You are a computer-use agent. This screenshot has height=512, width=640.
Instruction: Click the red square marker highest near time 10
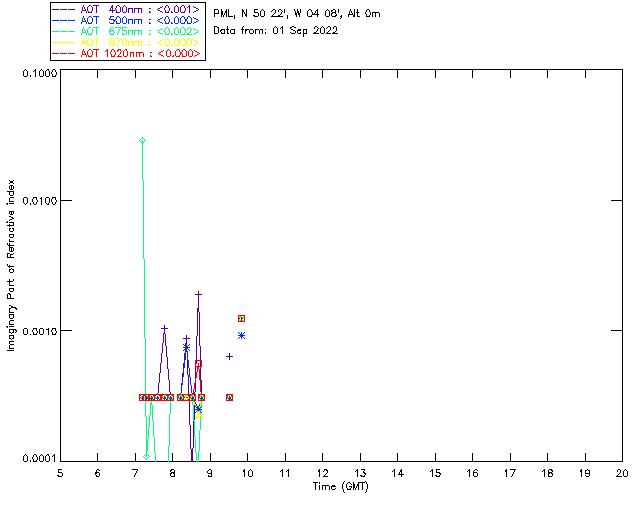pyautogui.click(x=241, y=318)
